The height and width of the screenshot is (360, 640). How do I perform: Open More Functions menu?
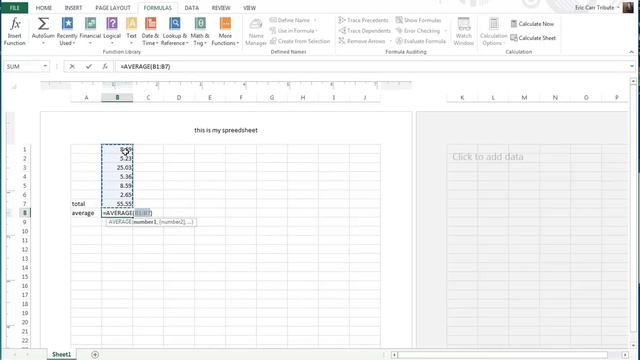coord(225,31)
